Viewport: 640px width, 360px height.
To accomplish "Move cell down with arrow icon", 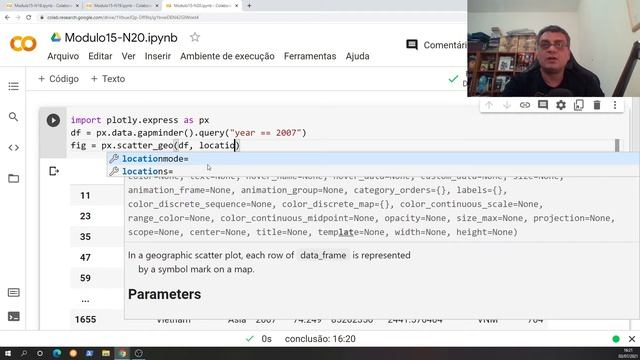I will 507,105.
